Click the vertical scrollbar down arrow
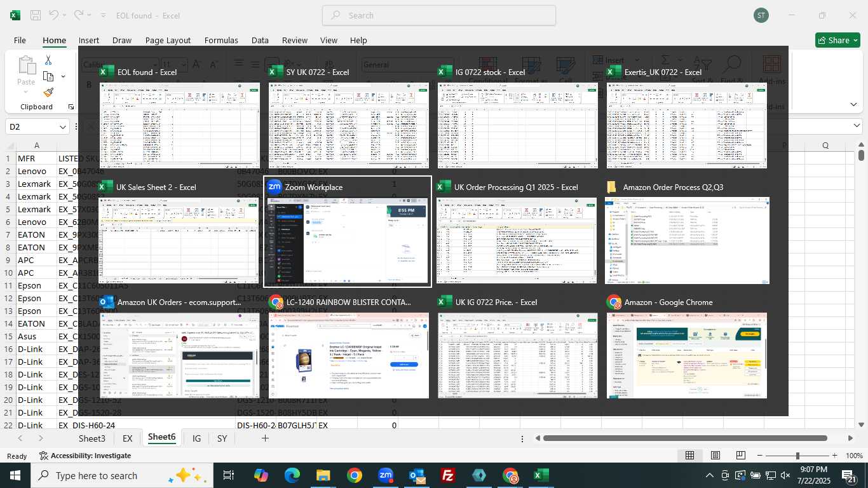 861,425
